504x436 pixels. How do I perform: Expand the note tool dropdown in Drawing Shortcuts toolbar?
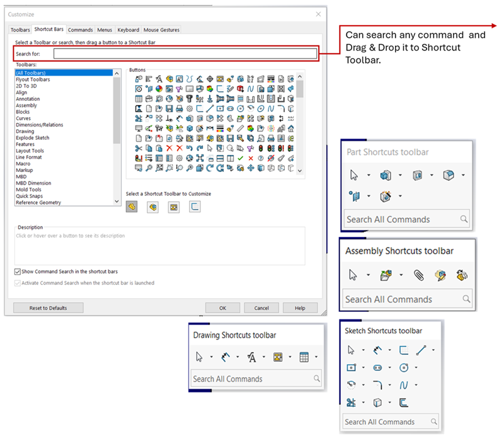(x=264, y=357)
